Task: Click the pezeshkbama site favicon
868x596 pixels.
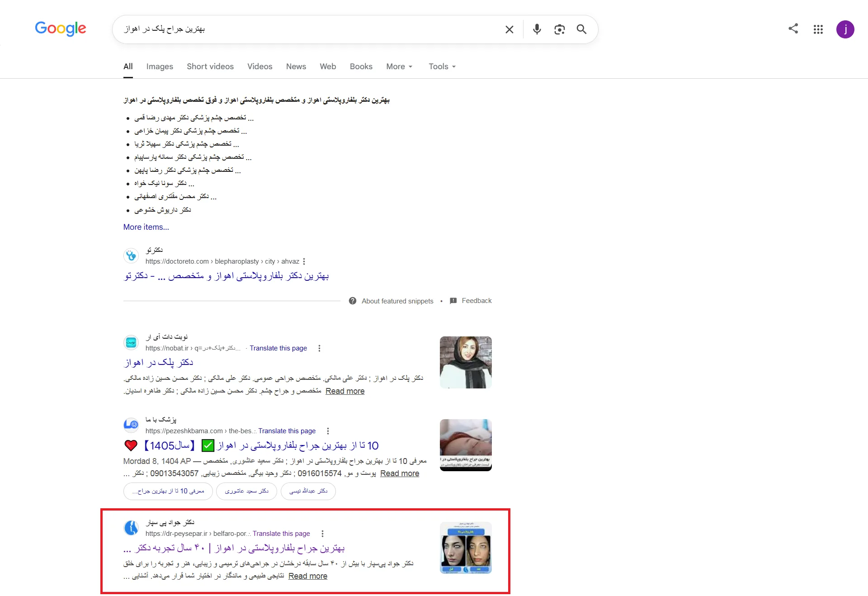Action: (x=131, y=425)
